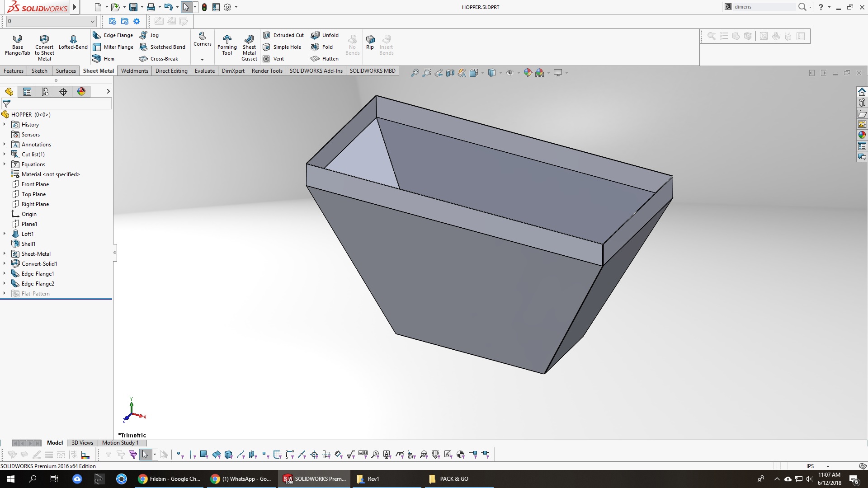Screen dimensions: 868x488
Task: Open SolidWorks Resources in task pane
Action: pos(862,92)
